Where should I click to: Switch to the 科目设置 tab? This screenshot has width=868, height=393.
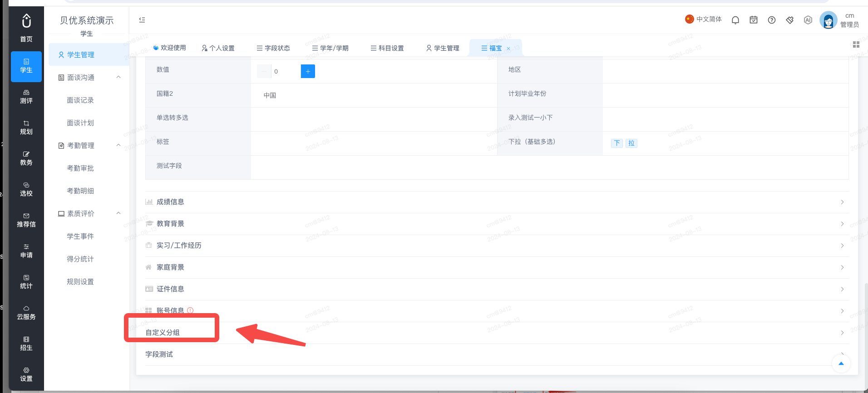pyautogui.click(x=387, y=48)
